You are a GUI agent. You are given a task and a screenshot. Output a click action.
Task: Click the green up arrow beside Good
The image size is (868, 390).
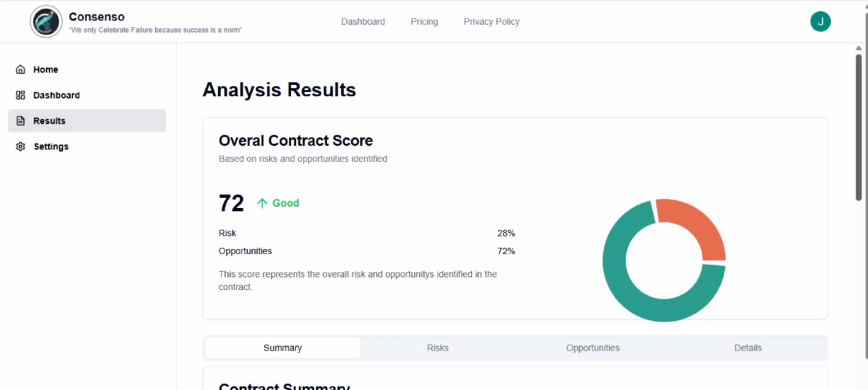tap(262, 203)
